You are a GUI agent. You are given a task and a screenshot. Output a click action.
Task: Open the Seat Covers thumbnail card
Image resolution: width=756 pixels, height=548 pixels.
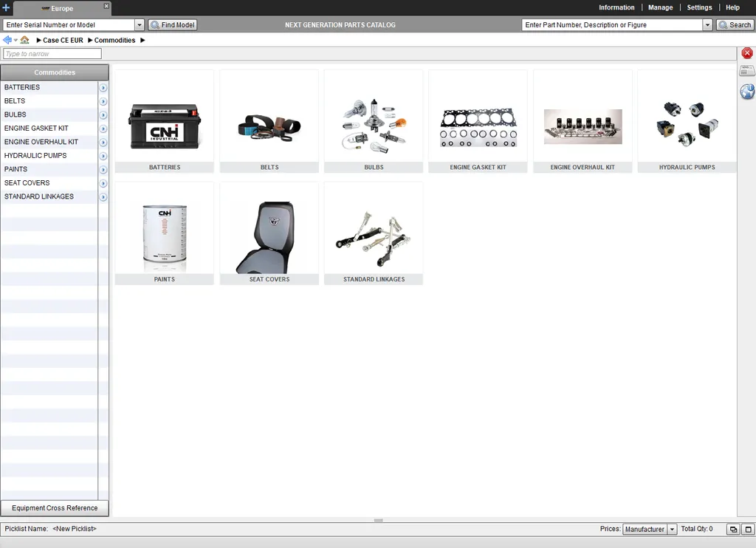click(269, 233)
